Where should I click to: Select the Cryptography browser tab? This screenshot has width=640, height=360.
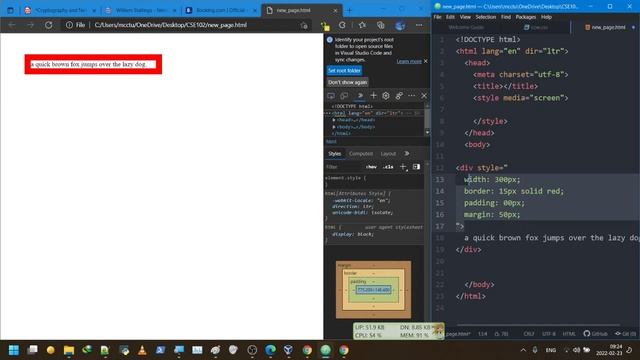click(60, 10)
